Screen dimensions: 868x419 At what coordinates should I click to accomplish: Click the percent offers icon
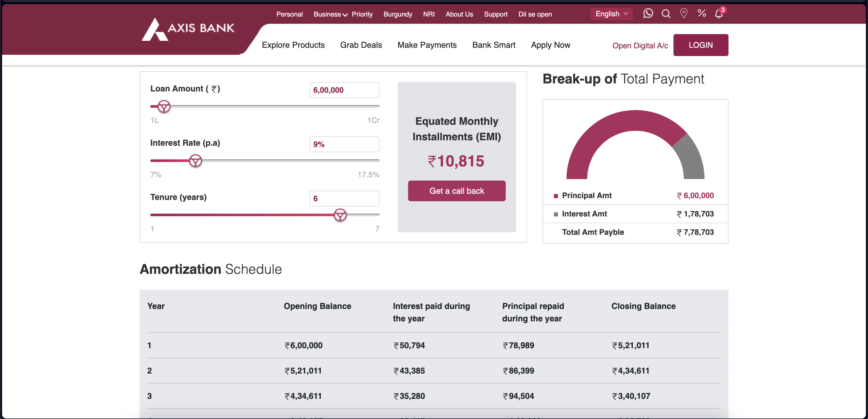(x=702, y=13)
